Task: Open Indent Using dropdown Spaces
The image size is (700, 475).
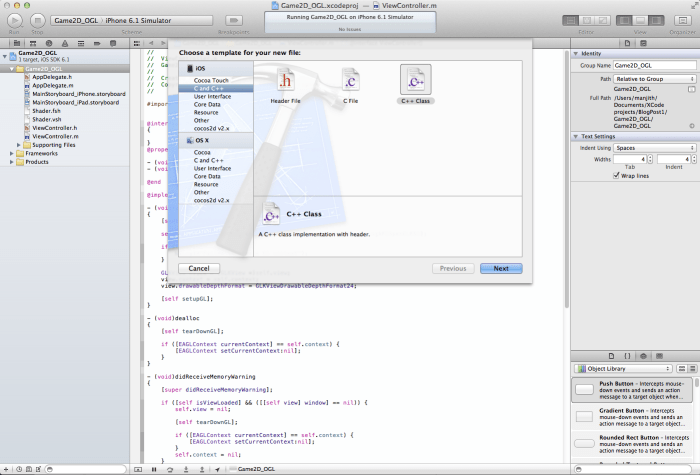Action: 654,148
